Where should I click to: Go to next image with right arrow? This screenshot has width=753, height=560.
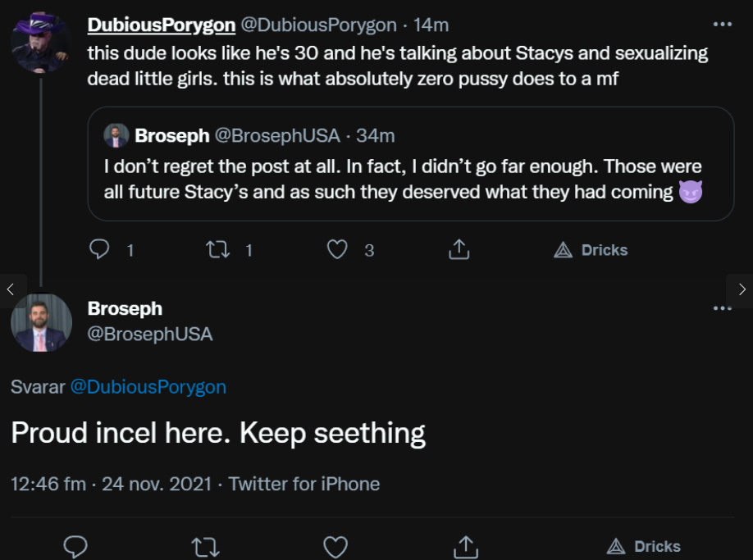[x=742, y=289]
